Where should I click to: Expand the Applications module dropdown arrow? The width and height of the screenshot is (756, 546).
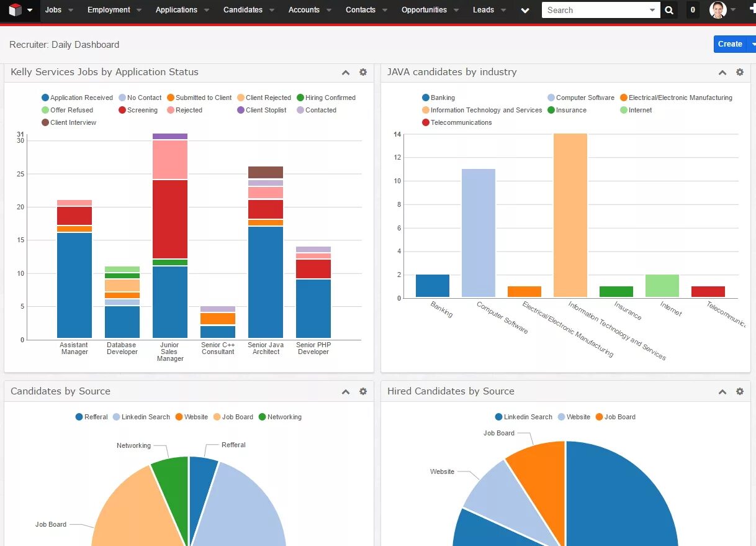207,11
